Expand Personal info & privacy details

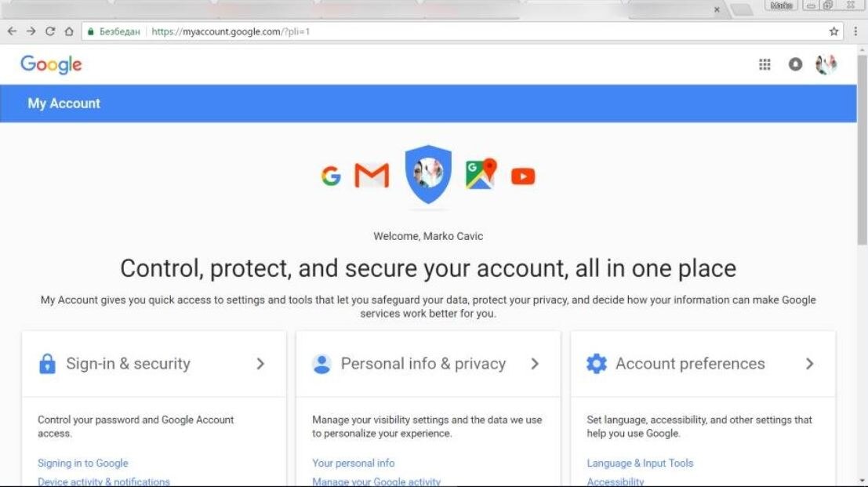pos(535,364)
